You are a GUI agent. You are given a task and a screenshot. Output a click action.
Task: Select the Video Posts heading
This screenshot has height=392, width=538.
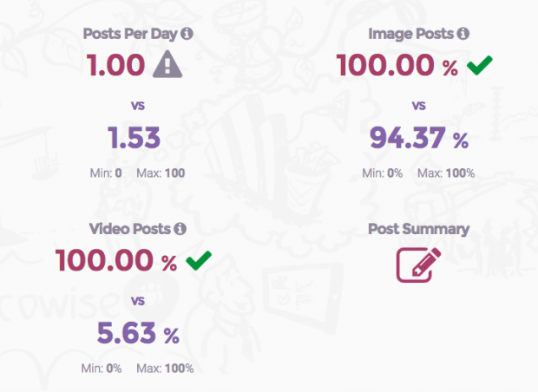pyautogui.click(x=129, y=229)
